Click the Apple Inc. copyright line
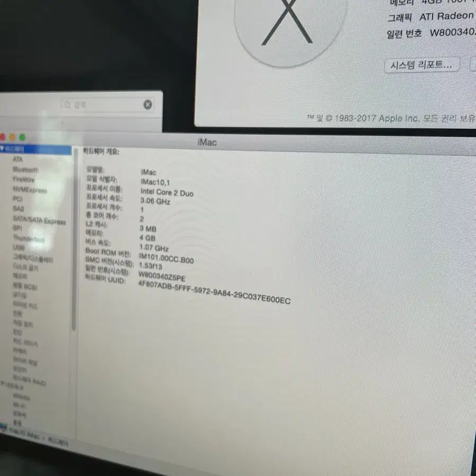This screenshot has height=476, width=476. tap(391, 118)
